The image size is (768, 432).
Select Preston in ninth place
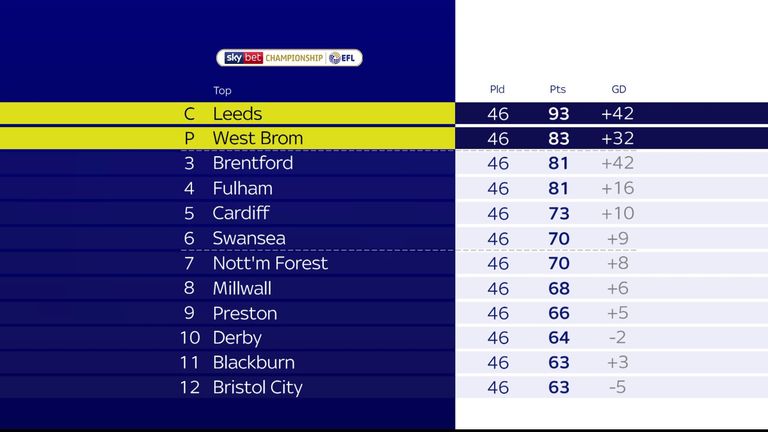point(245,313)
